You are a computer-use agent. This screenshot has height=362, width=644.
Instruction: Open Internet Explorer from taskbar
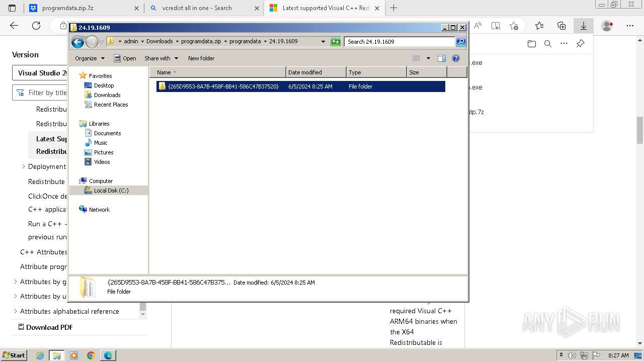[x=40, y=355]
